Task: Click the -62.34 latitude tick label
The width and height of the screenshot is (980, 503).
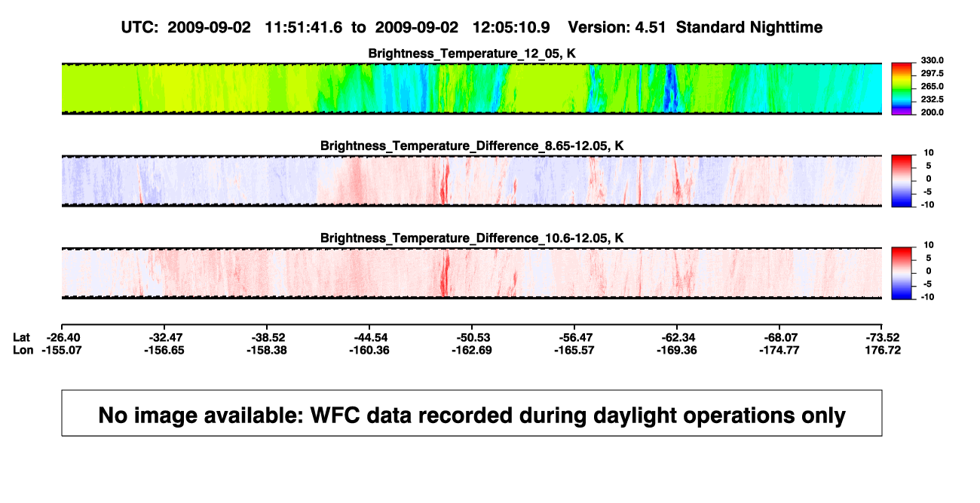Action: pyautogui.click(x=678, y=337)
